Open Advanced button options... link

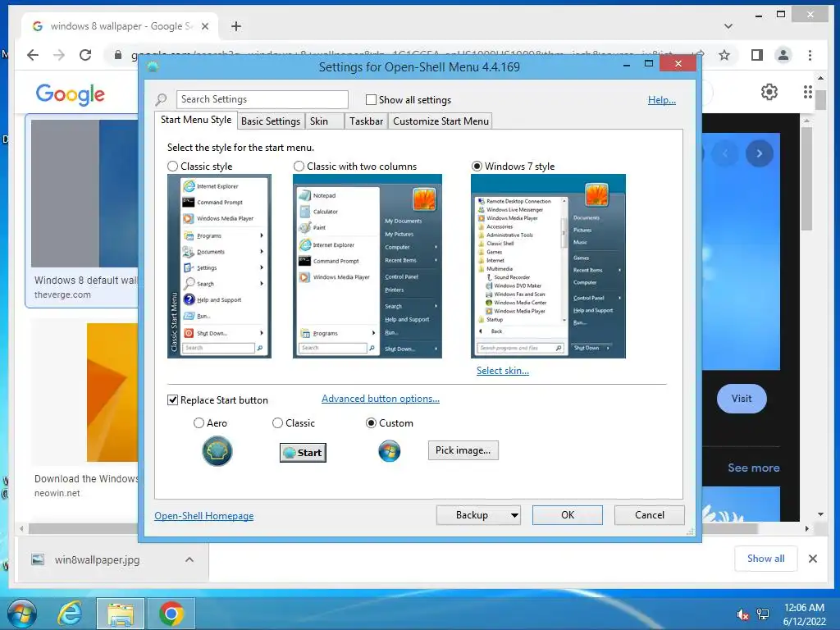[381, 399]
